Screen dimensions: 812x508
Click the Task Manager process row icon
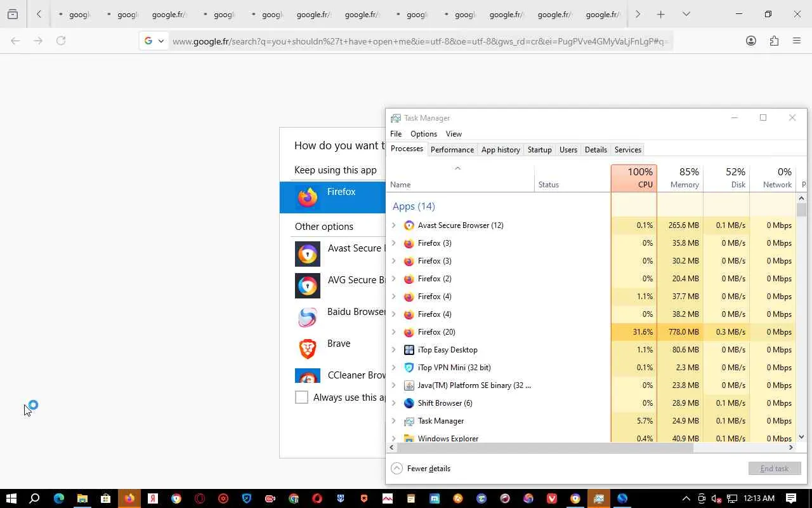(x=409, y=421)
